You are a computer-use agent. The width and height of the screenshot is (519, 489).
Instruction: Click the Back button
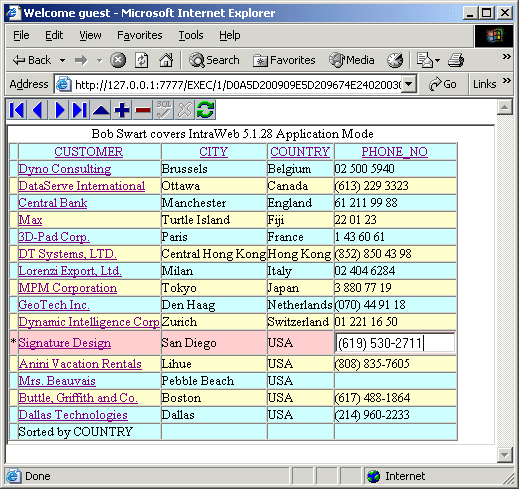click(32, 60)
